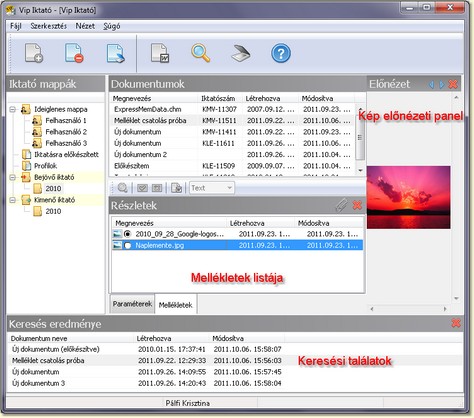The width and height of the screenshot is (474, 418).
Task: Open help with the question mark icon
Action: point(281,53)
